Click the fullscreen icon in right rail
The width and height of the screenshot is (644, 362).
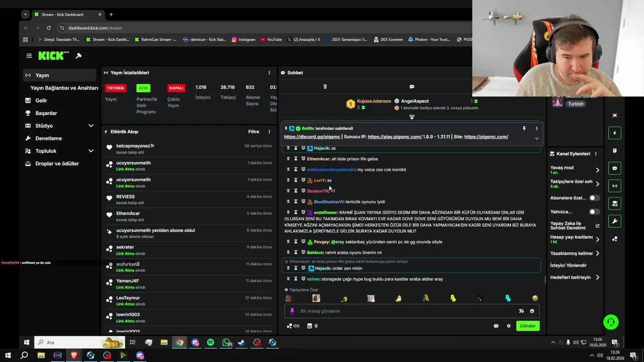coord(614,115)
